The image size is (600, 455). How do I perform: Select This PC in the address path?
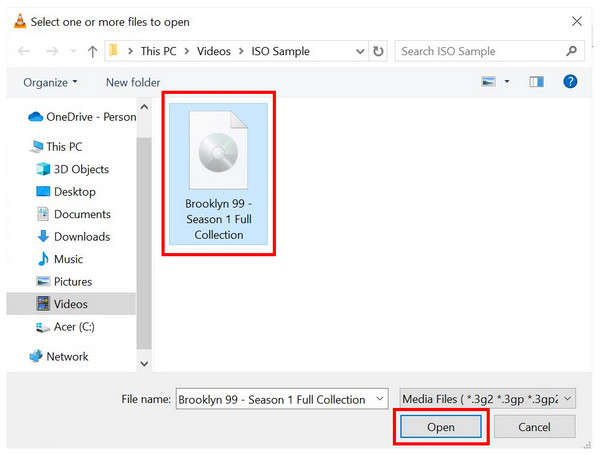tap(158, 51)
